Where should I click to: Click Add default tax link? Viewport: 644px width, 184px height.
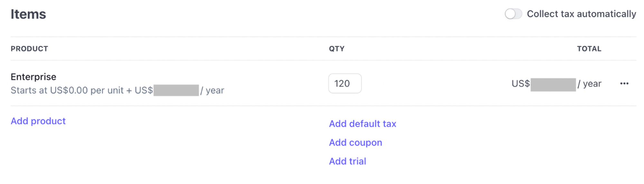(362, 124)
